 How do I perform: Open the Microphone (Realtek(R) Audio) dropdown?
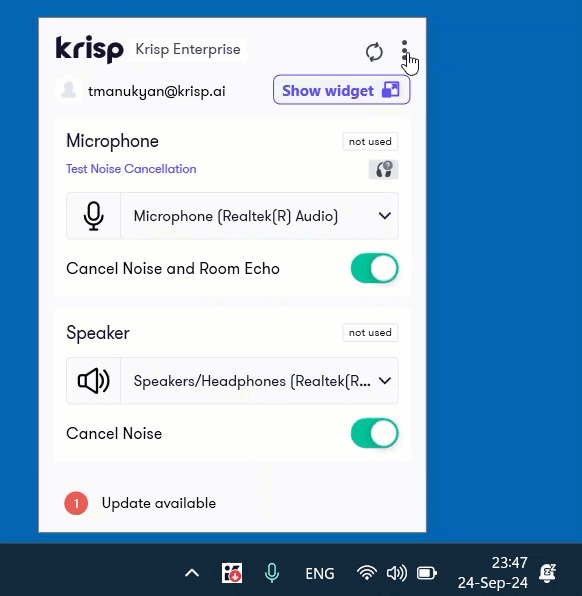coord(232,216)
